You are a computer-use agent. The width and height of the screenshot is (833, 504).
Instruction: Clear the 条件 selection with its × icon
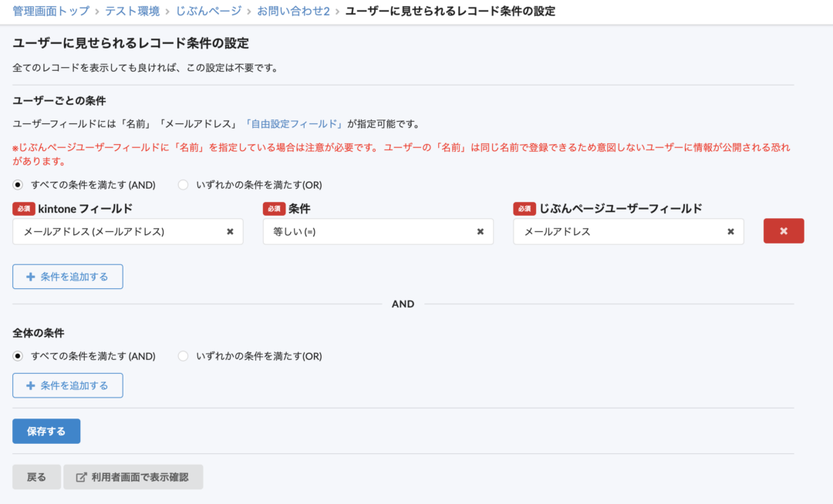481,231
